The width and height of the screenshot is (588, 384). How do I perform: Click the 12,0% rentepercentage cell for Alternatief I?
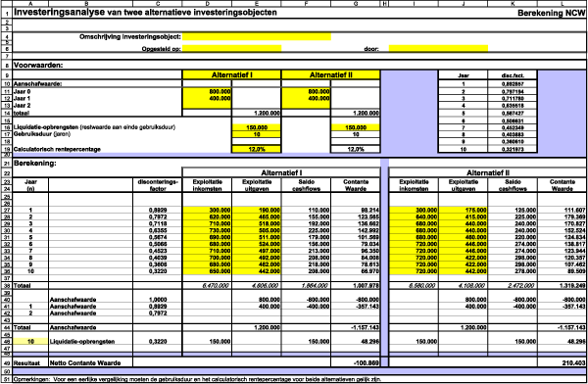tap(257, 149)
